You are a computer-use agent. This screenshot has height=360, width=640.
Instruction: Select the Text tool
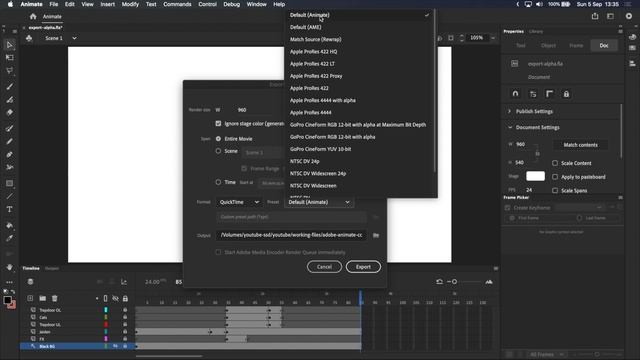pyautogui.click(x=9, y=209)
